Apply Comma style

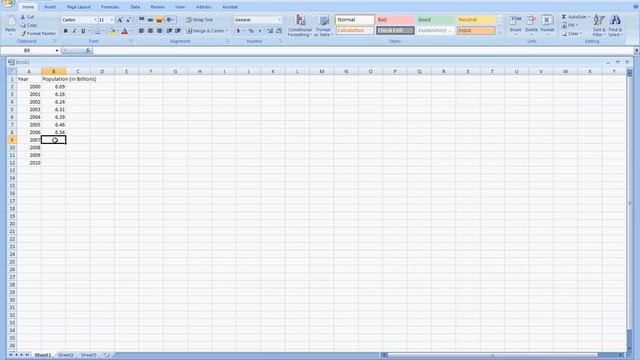click(260, 31)
